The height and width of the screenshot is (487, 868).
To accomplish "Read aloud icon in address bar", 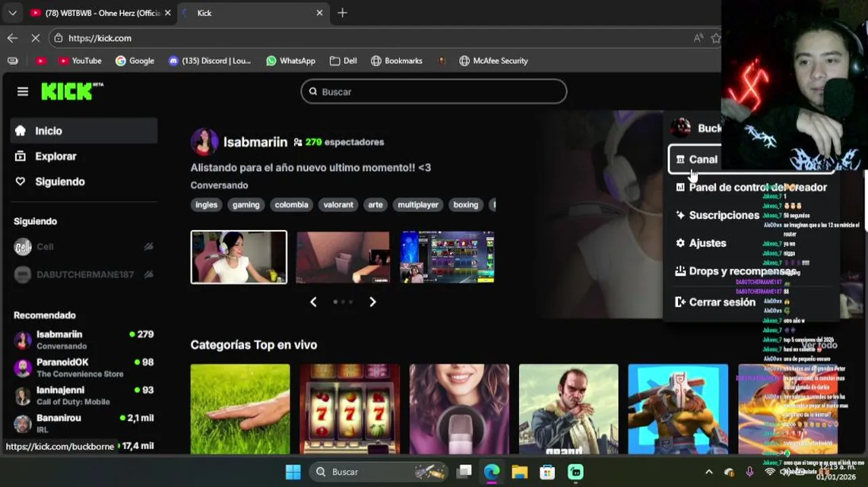I will [698, 38].
